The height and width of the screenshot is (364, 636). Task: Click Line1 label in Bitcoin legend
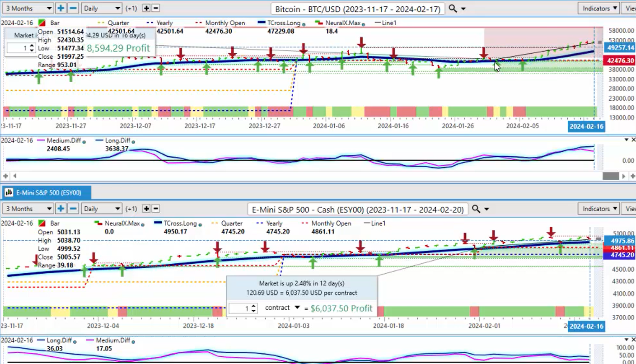[x=390, y=23]
